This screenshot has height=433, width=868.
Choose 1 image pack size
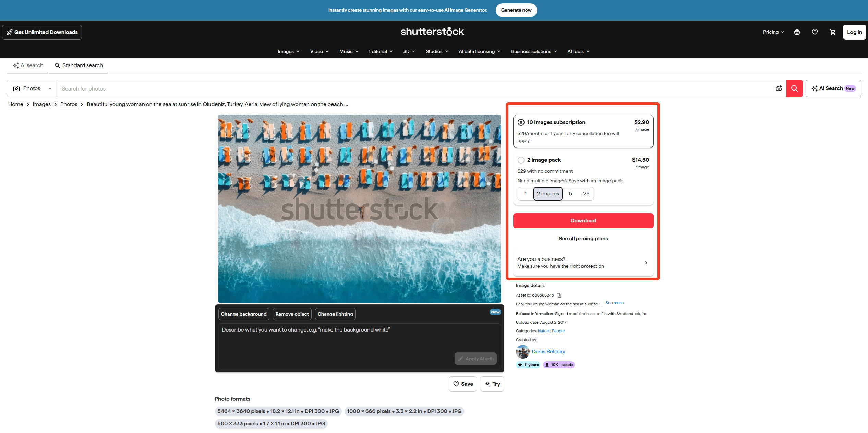[x=525, y=194]
